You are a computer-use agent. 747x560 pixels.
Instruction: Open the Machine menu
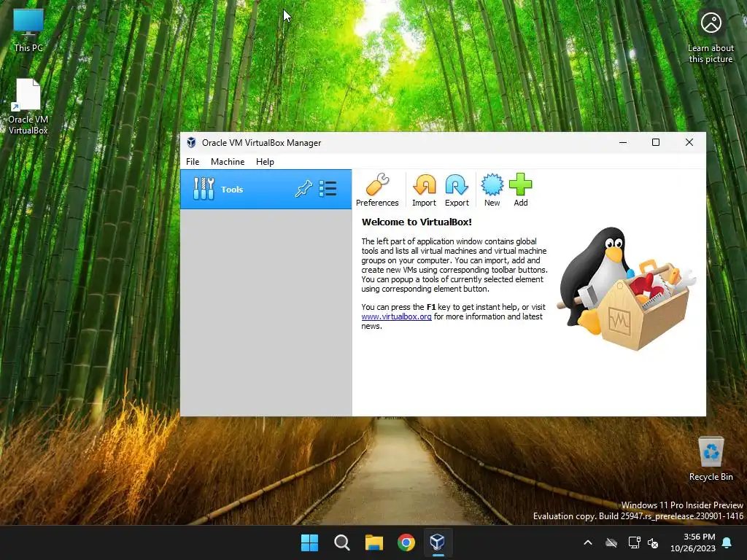point(228,162)
